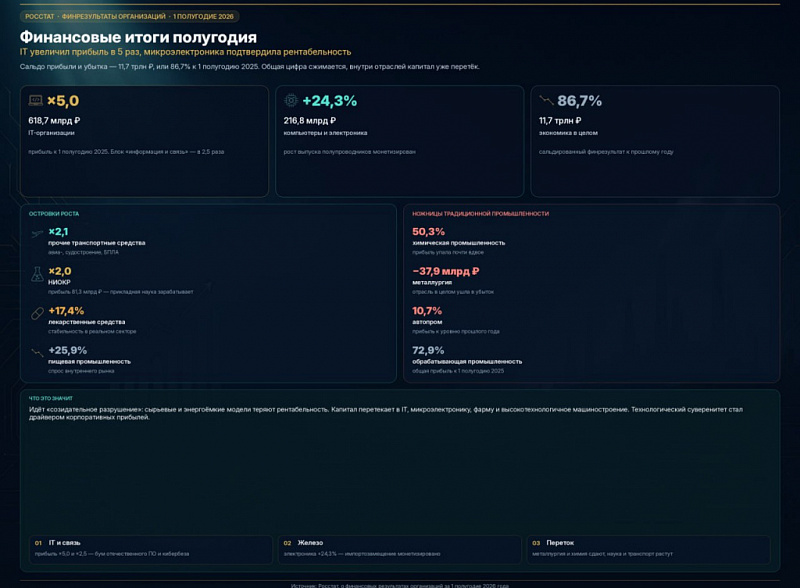Image resolution: width=800 pixels, height=588 pixels.
Task: Click the '11,7 трлн ₽' figure
Action: click(x=560, y=121)
